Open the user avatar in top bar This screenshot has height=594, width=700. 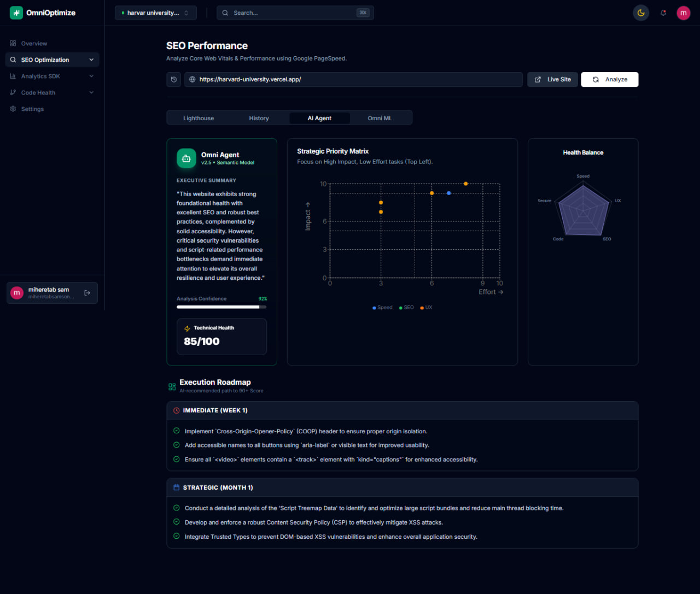coord(683,13)
